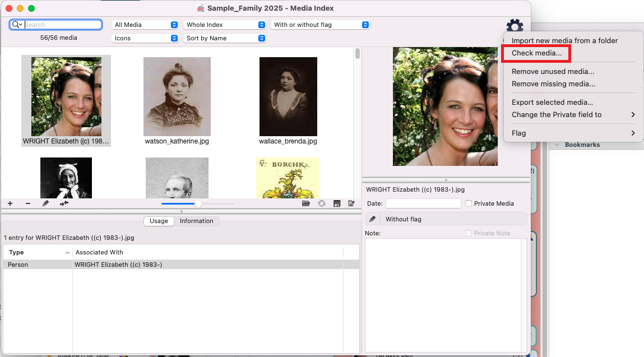This screenshot has width=644, height=357.
Task: Click the pencil icon beside Without flag
Action: (373, 219)
